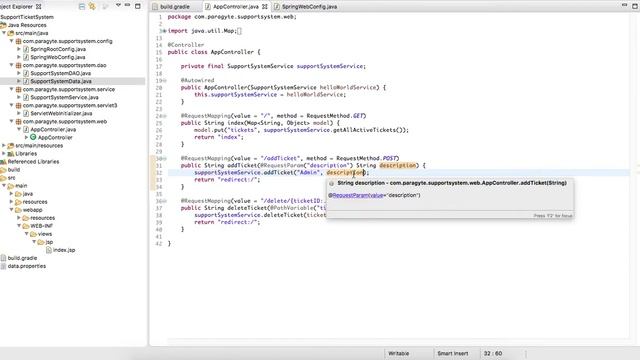
Task: Click @RequestParam link in hover popup
Action: [356, 195]
